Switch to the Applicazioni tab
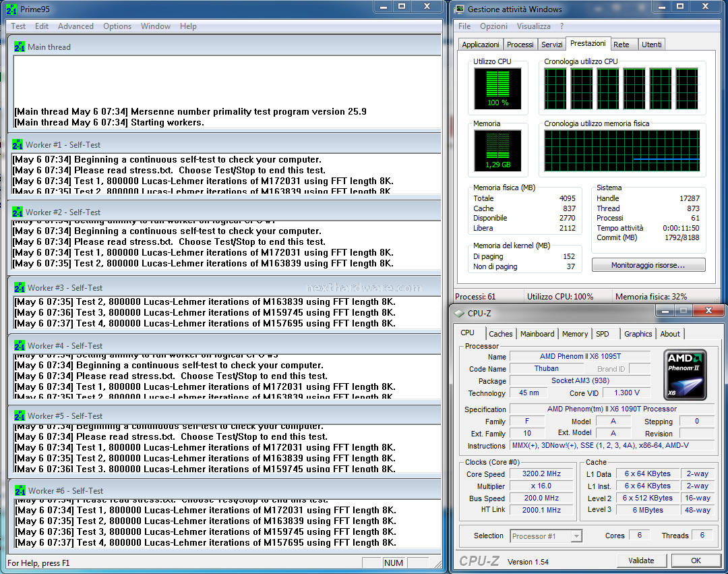 point(481,45)
